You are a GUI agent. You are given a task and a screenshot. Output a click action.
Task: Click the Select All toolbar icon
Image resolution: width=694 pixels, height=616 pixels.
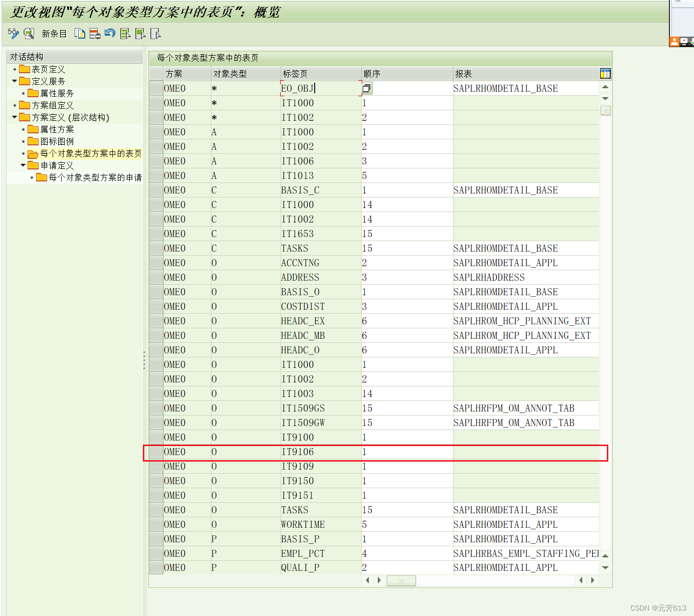tap(125, 34)
